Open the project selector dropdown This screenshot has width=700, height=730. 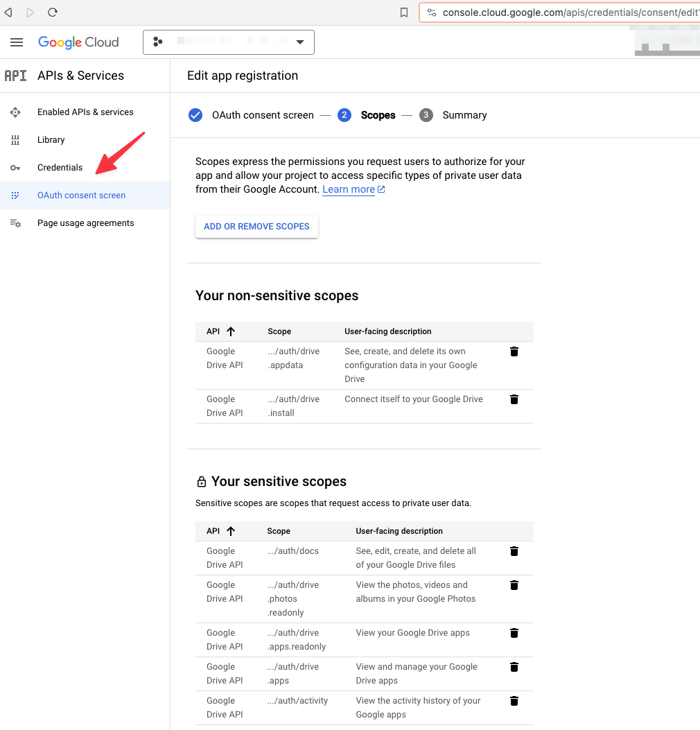pyautogui.click(x=229, y=42)
